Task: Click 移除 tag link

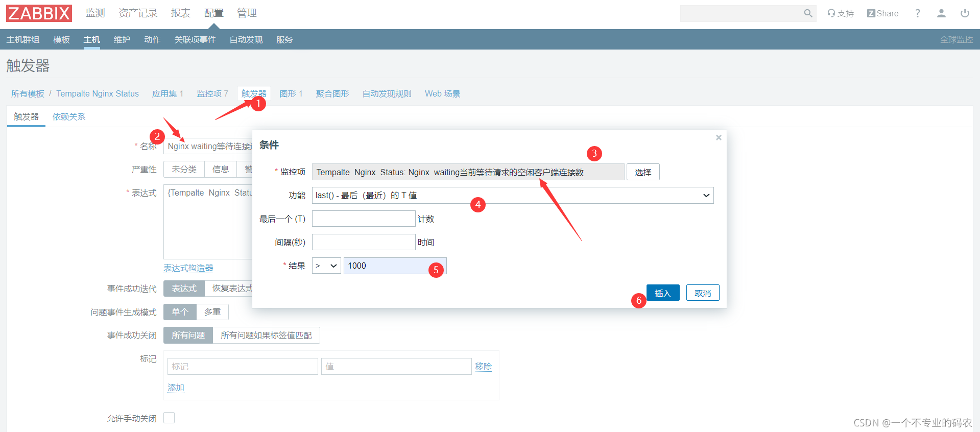Action: 483,366
